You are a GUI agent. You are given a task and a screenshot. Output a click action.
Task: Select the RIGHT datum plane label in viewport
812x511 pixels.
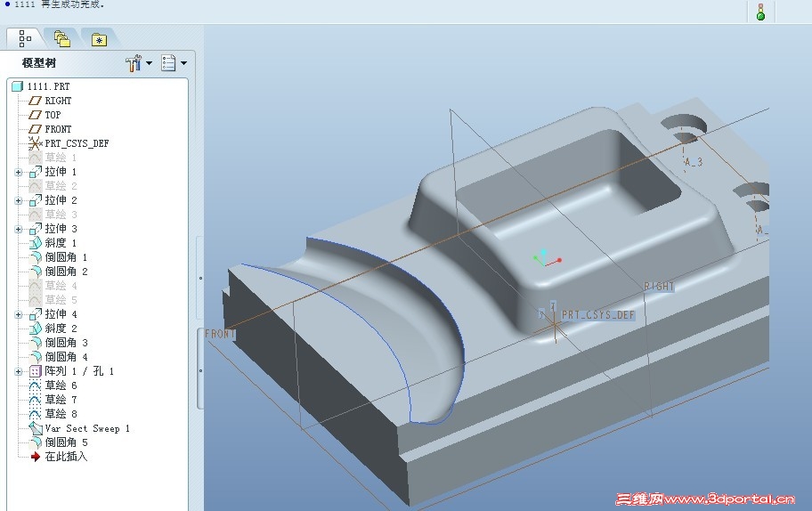pos(659,287)
